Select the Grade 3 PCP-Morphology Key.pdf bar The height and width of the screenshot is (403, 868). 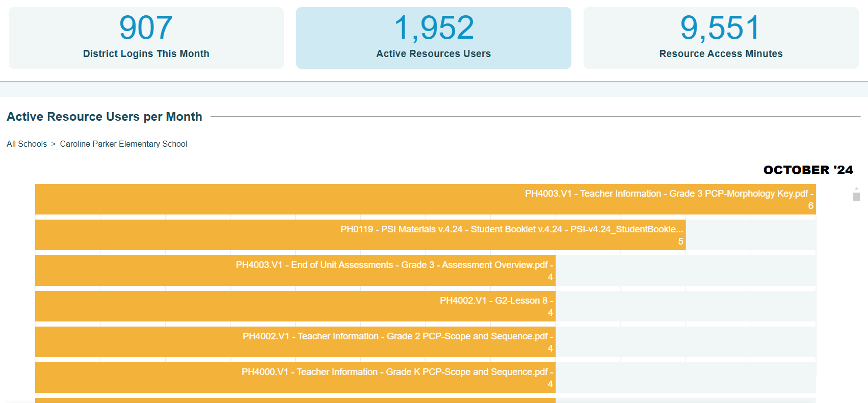426,199
